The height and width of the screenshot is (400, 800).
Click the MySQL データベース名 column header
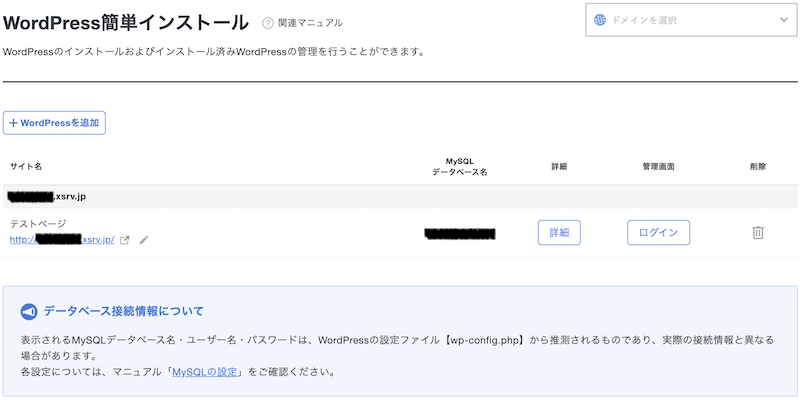coord(460,167)
